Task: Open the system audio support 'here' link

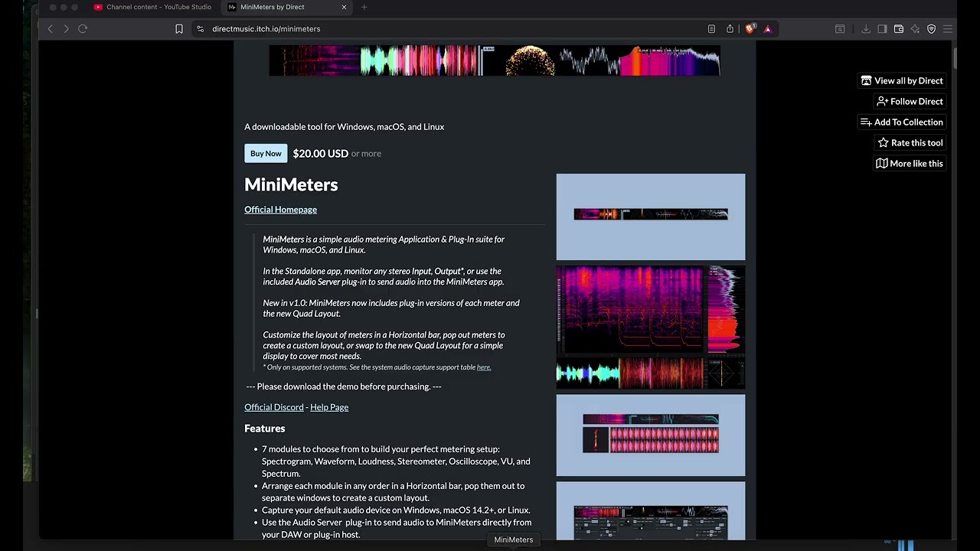Action: point(484,367)
